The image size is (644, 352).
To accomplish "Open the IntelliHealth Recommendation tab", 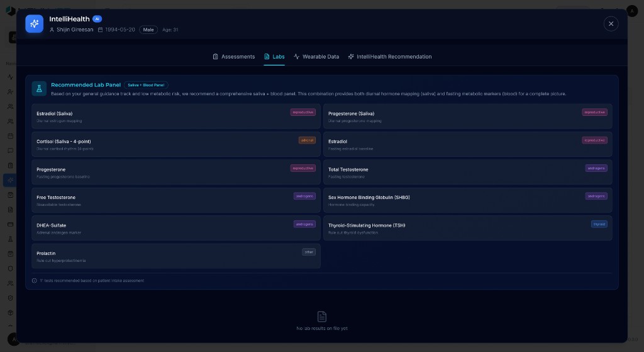I will coord(389,57).
